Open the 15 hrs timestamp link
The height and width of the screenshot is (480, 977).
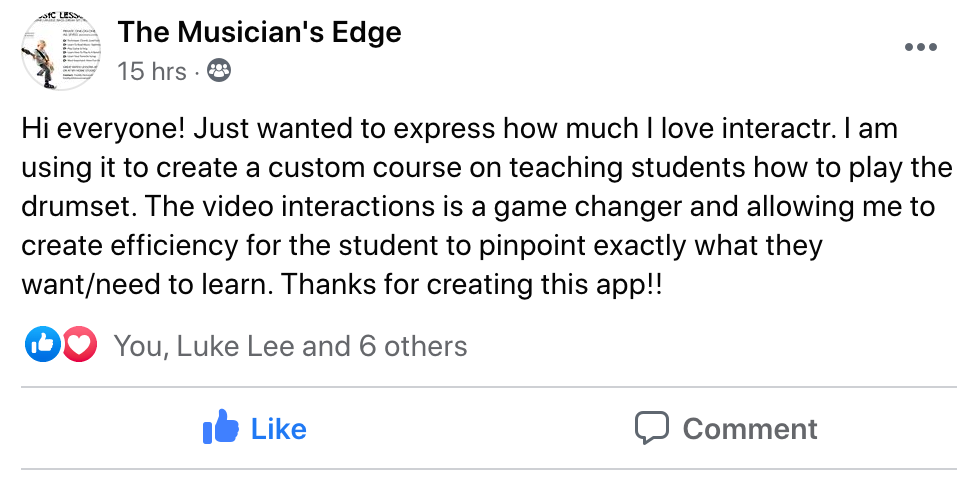pyautogui.click(x=152, y=71)
